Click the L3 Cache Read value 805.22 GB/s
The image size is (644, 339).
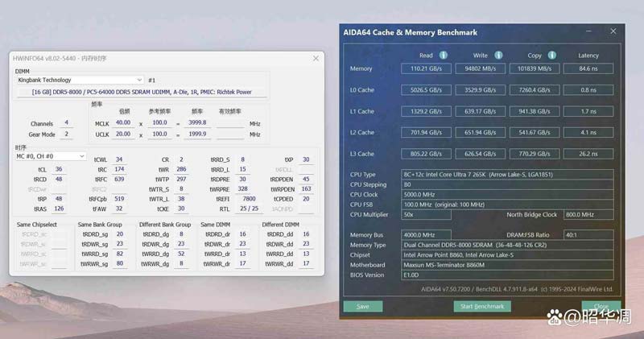tap(426, 154)
